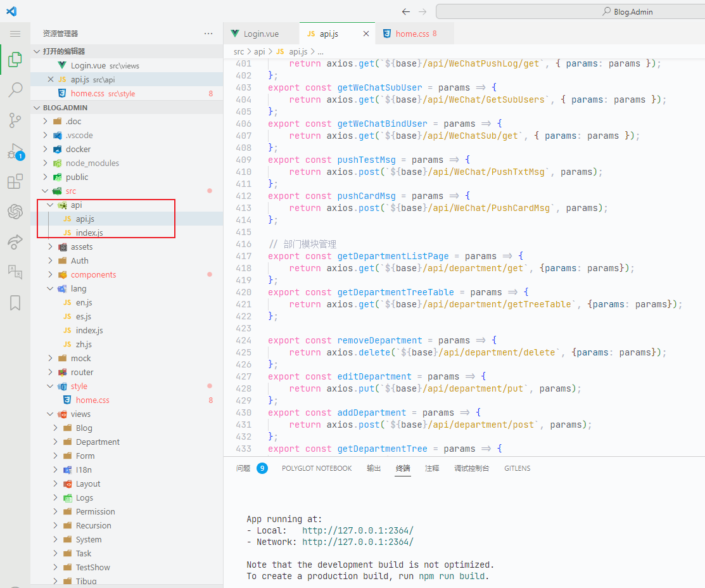Close the api.js editor tab
Viewport: 705px width, 588px height.
(365, 34)
